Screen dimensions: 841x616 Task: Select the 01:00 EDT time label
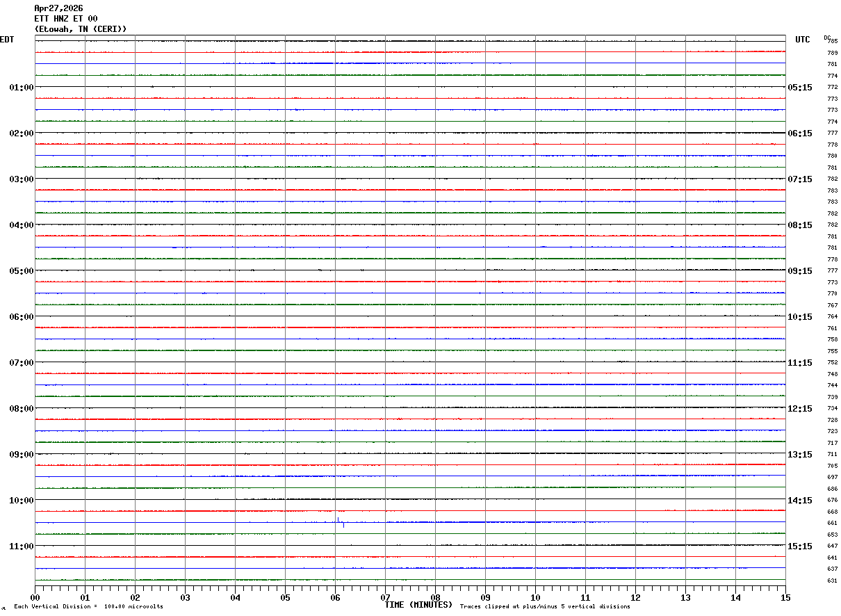pyautogui.click(x=21, y=88)
